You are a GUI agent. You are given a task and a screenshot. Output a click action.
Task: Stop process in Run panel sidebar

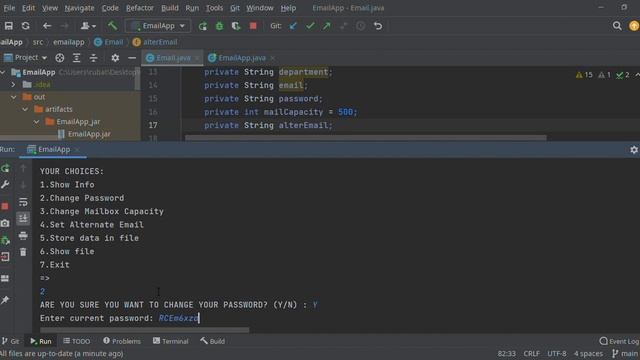[x=5, y=207]
